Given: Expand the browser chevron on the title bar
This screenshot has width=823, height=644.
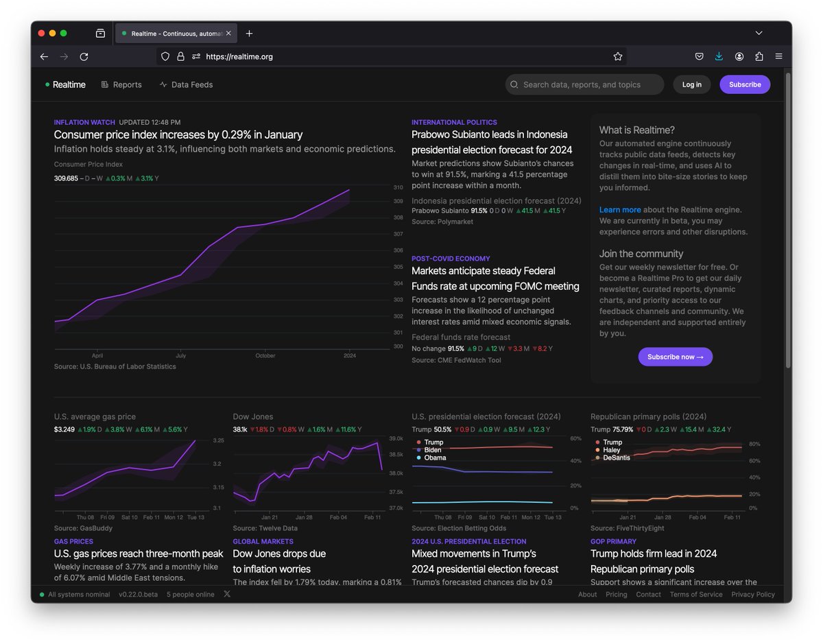Looking at the screenshot, I should pyautogui.click(x=759, y=33).
